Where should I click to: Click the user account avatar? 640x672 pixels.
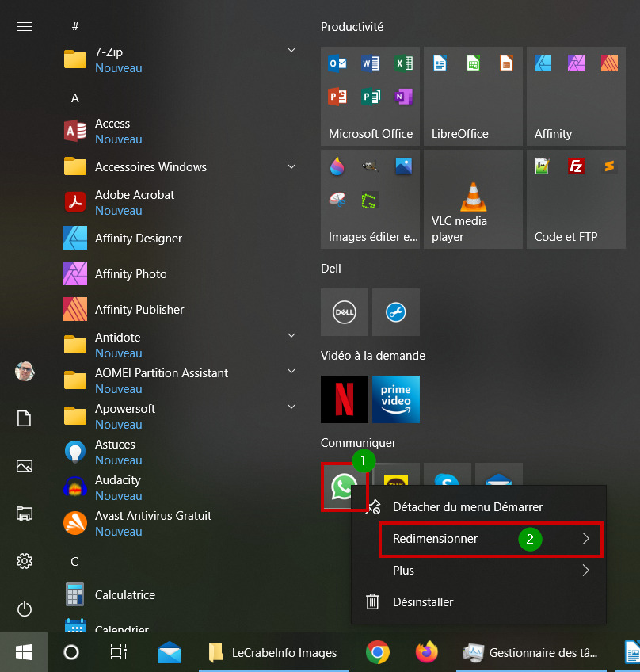tap(25, 371)
